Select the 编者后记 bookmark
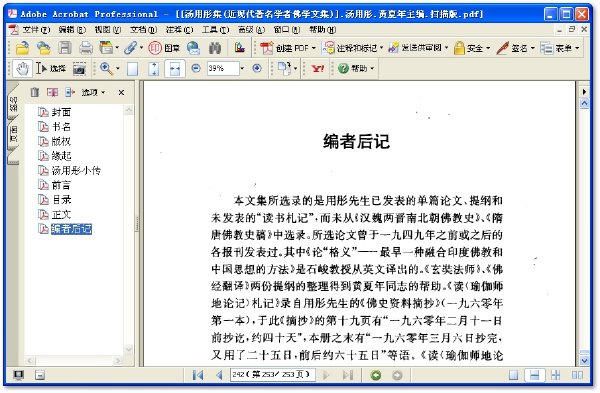Screen dimensions: 600x393 click(72, 229)
